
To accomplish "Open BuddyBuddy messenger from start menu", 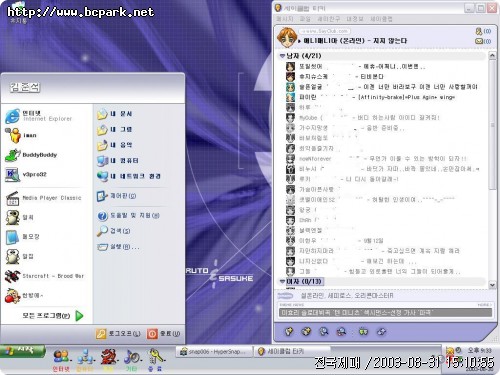I will [31, 155].
